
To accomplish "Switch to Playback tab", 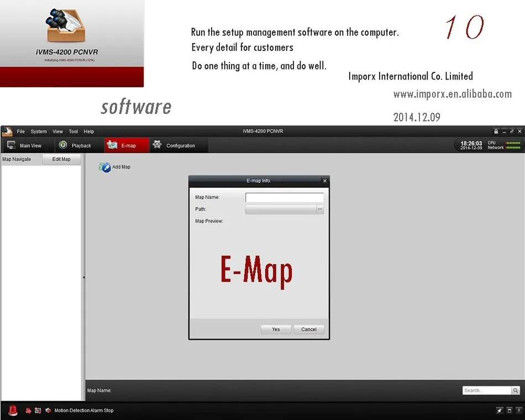I will tap(79, 145).
